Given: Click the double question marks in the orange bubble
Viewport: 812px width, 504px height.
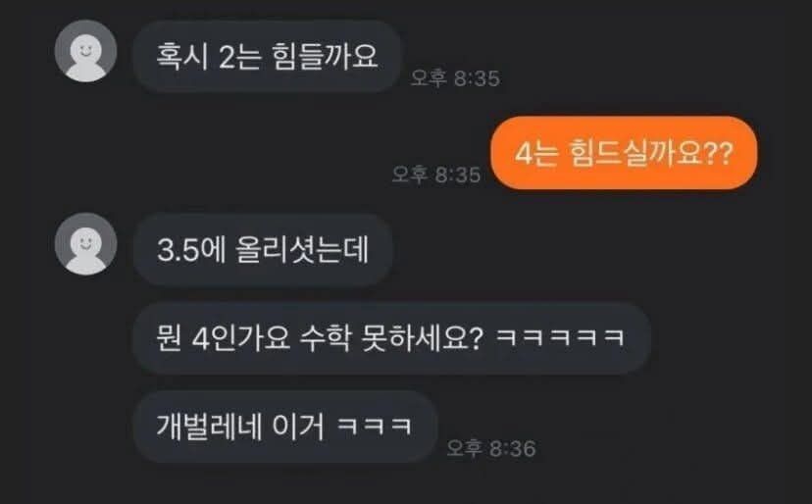Looking at the screenshot, I should coord(719,153).
